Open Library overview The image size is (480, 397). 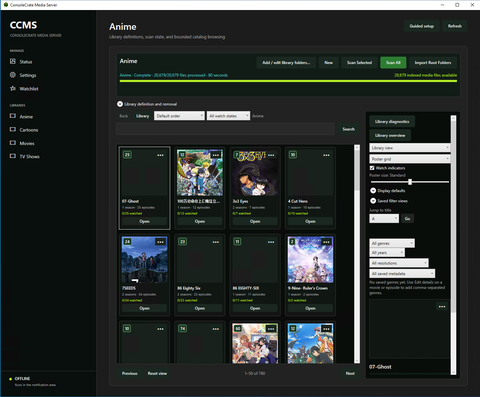click(x=390, y=135)
